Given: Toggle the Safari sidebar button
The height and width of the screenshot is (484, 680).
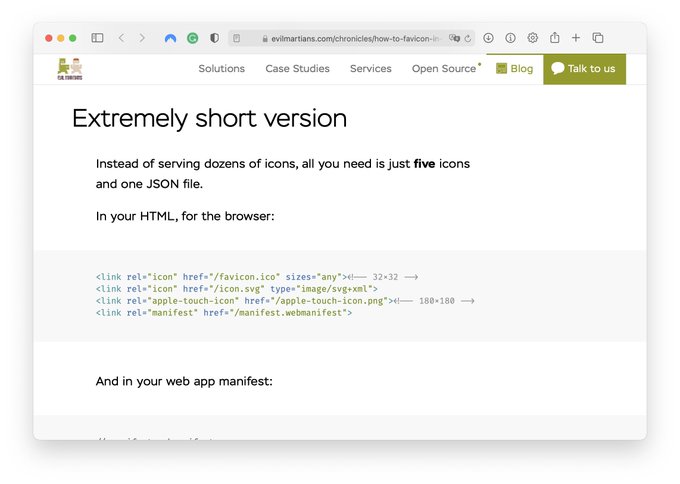Looking at the screenshot, I should (x=97, y=38).
